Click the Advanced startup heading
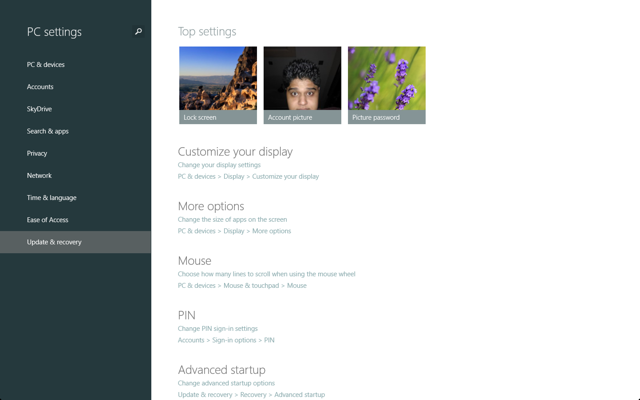 coord(221,370)
